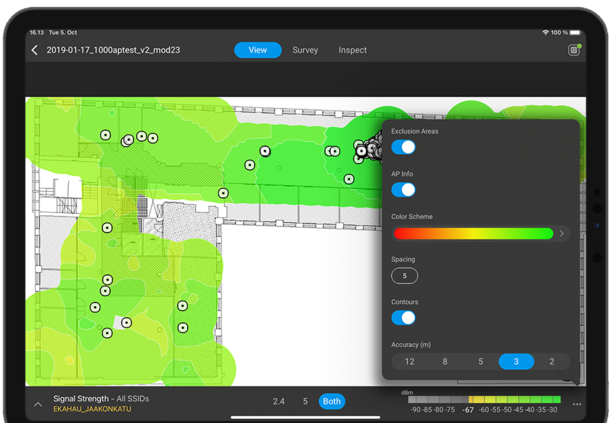Screen dimensions: 613x423
Task: Set accuracy to 3 meters
Action: [516, 362]
